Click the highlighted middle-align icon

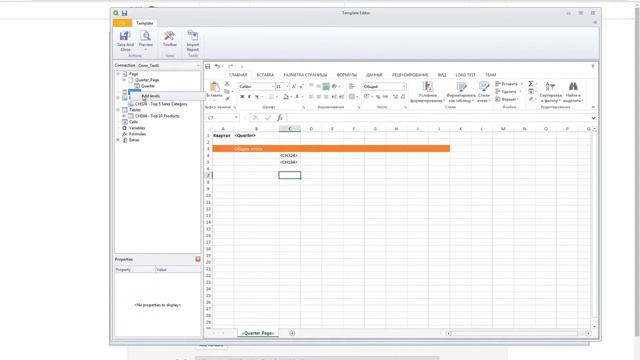326,87
